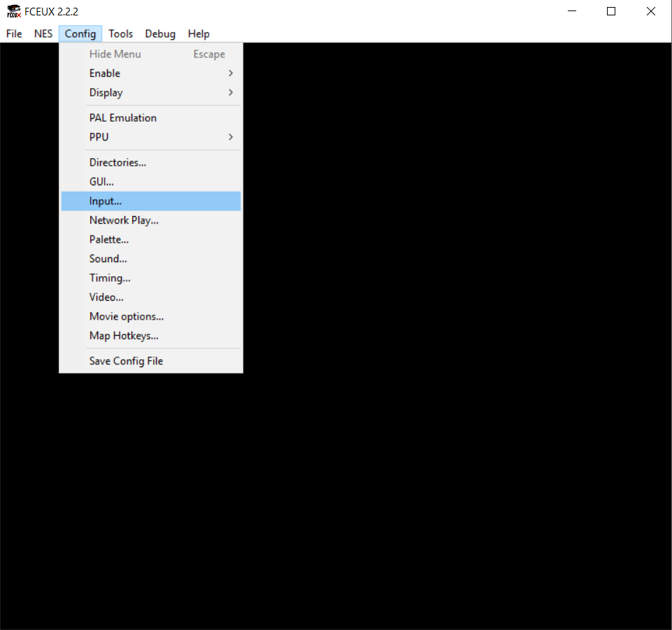672x630 pixels.
Task: Open Map Hotkeys... dialog
Action: [x=151, y=336]
